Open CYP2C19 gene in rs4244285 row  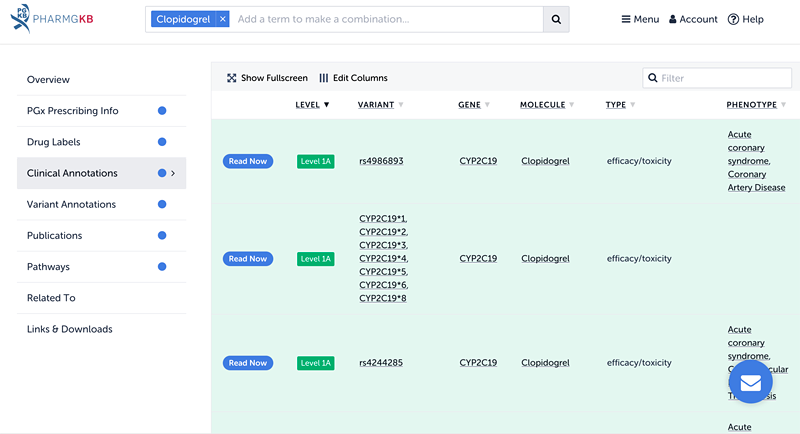478,363
